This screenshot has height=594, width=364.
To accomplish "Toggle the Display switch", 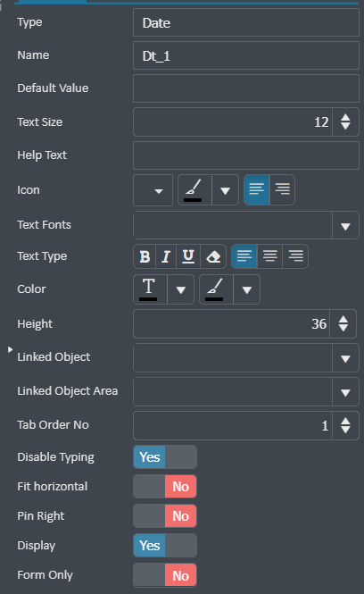I will click(165, 546).
